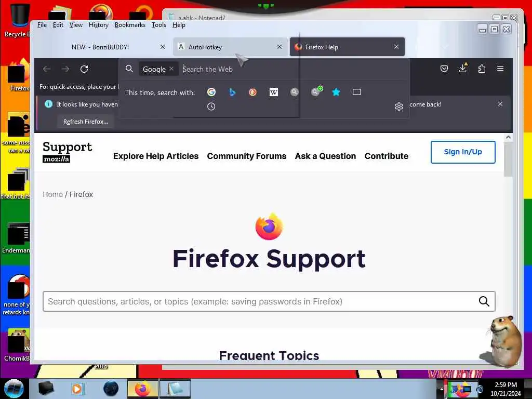Click Sign In/Up button
Image resolution: width=532 pixels, height=399 pixels.
(x=463, y=152)
